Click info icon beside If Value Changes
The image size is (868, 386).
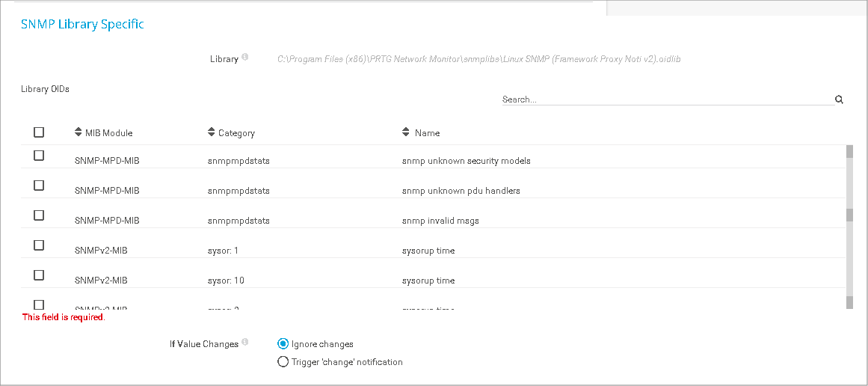245,343
